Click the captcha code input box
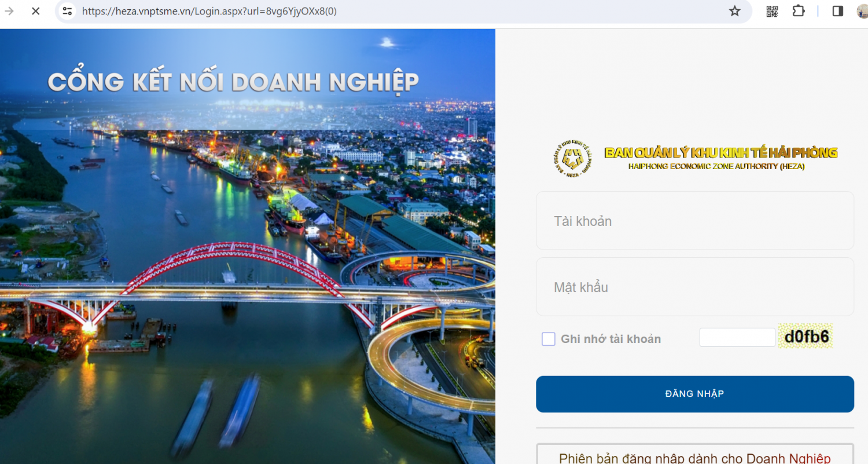Image resolution: width=868 pixels, height=464 pixels. pos(737,337)
